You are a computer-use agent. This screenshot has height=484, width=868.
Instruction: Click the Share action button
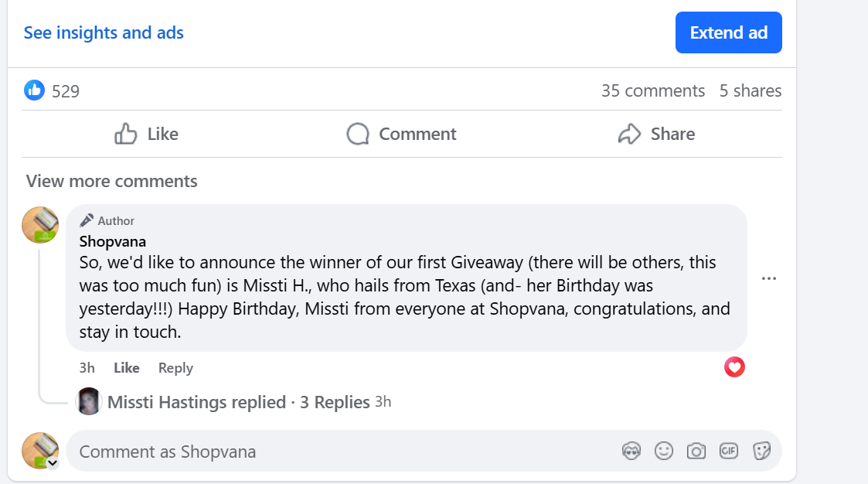pos(657,134)
